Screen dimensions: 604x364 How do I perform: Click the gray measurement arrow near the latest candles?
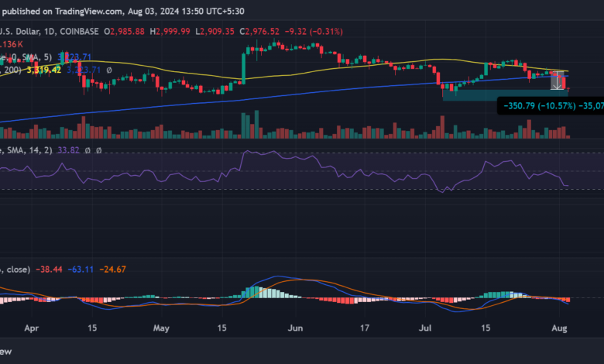point(554,80)
